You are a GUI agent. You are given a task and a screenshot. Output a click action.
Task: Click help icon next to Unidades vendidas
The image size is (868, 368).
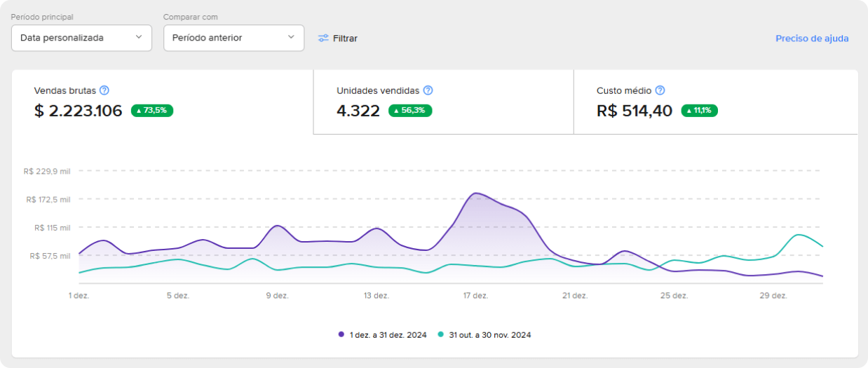pyautogui.click(x=428, y=90)
